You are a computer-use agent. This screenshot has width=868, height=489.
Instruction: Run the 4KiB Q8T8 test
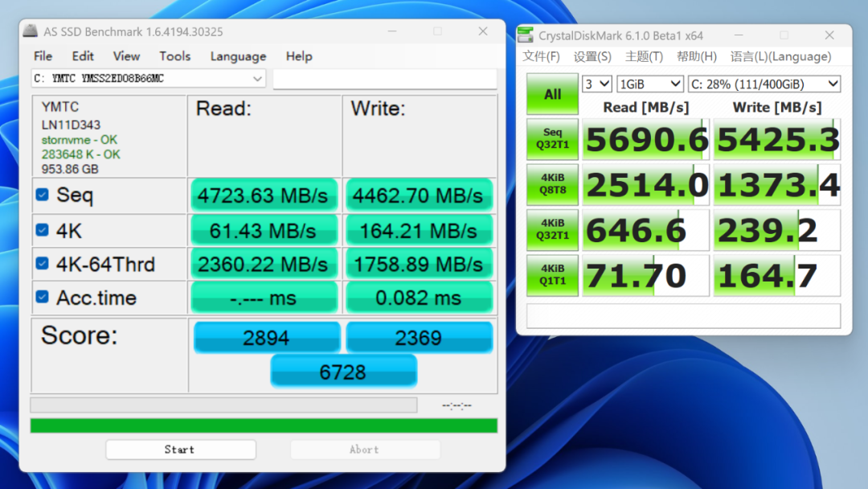pyautogui.click(x=552, y=184)
